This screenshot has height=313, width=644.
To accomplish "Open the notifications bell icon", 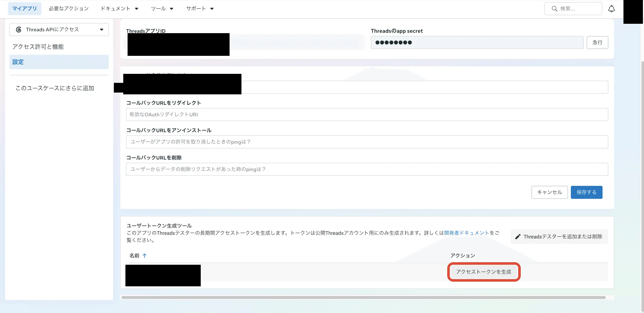I will (x=612, y=9).
